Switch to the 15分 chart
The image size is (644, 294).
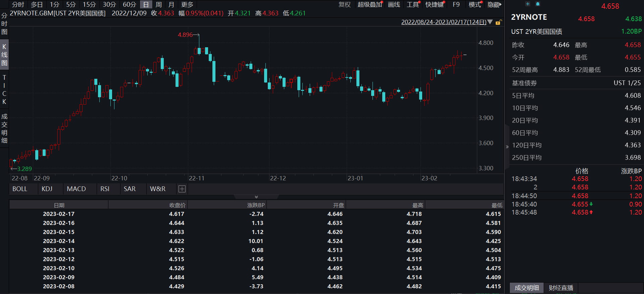89,5
